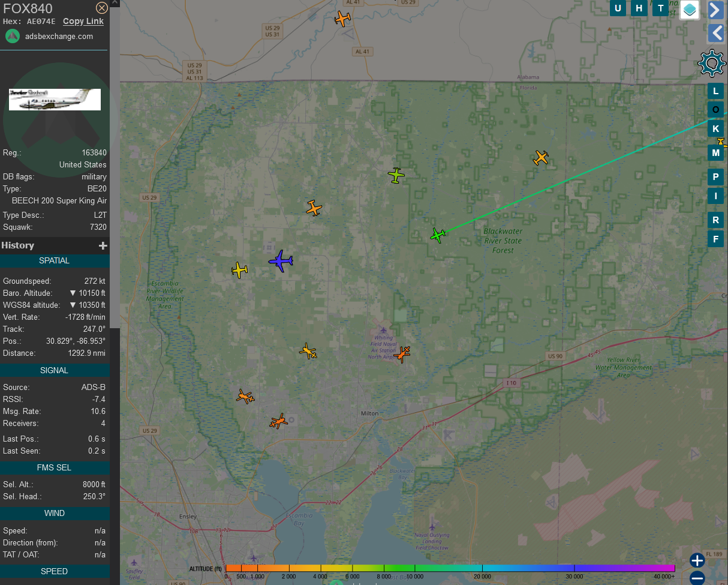Select the orange aircraft near AL 41 label

[342, 19]
